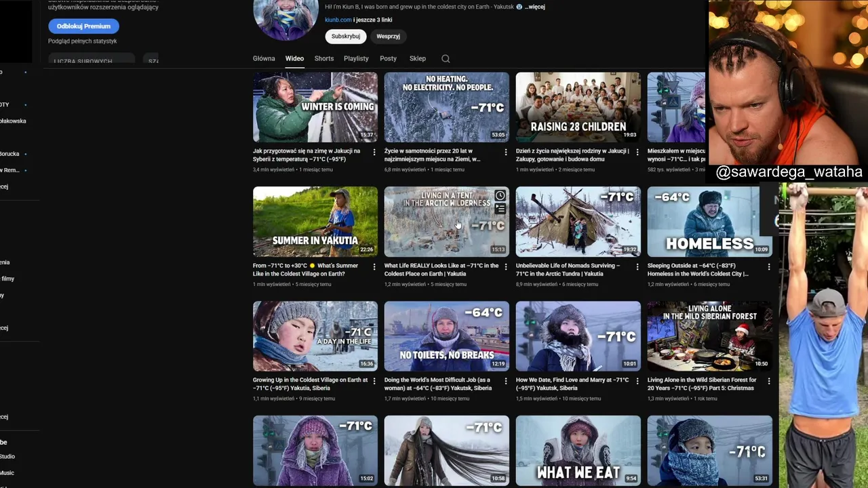
Task: Open options for 'Growing Up in the Coldest Village' video
Action: 374,382
